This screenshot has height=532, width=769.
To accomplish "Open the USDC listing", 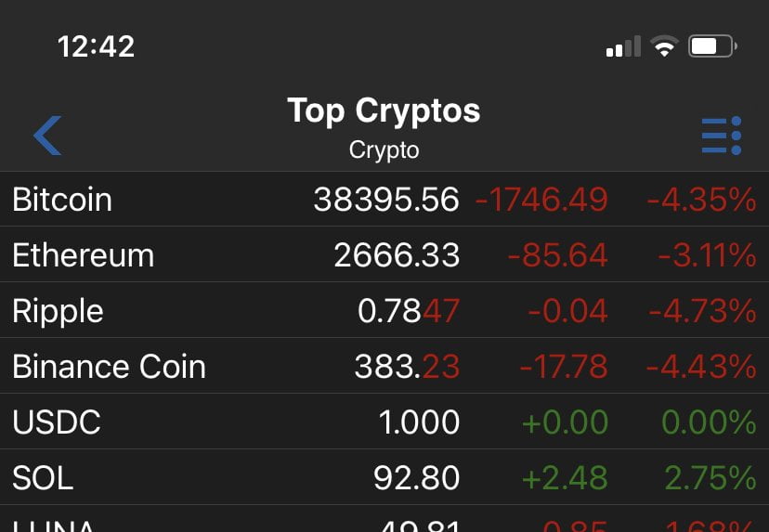I will (x=57, y=422).
